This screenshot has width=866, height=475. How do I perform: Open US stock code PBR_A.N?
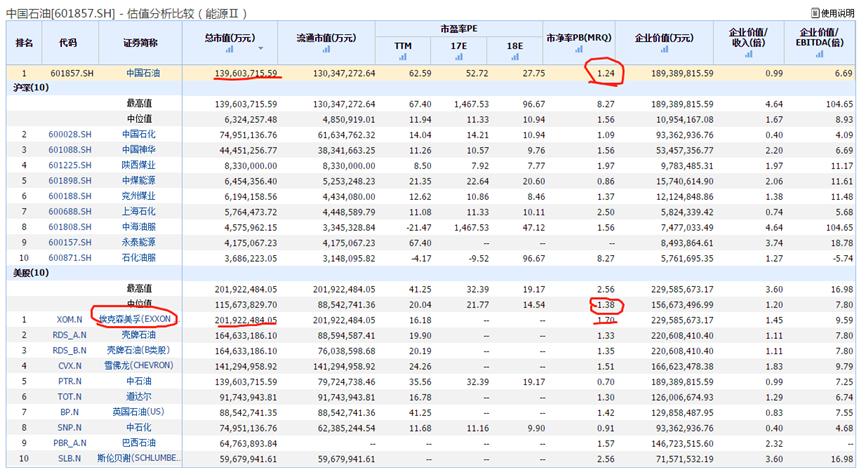click(70, 444)
